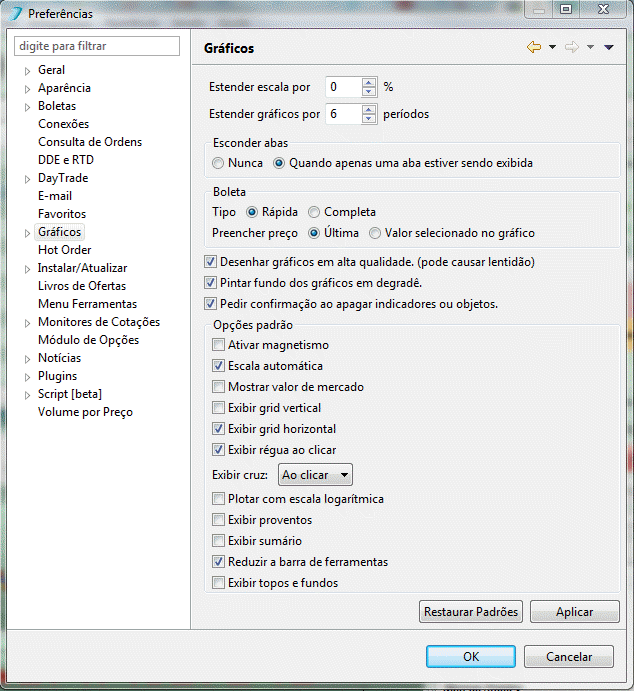The width and height of the screenshot is (634, 691).
Task: Expand the Instalar/Atualizar tree node
Action: pyautogui.click(x=27, y=269)
